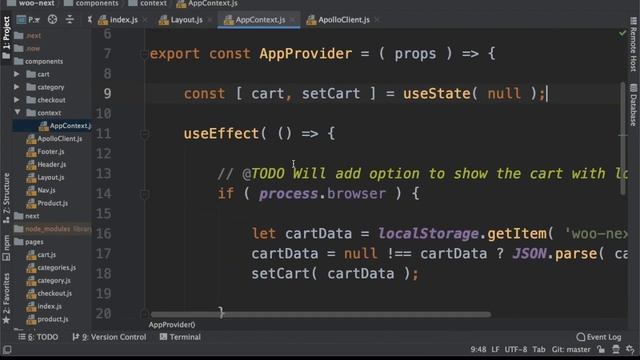Viewport: 640px width, 360px height.
Task: Toggle the Z: Structure tool window
Action: pos(6,198)
